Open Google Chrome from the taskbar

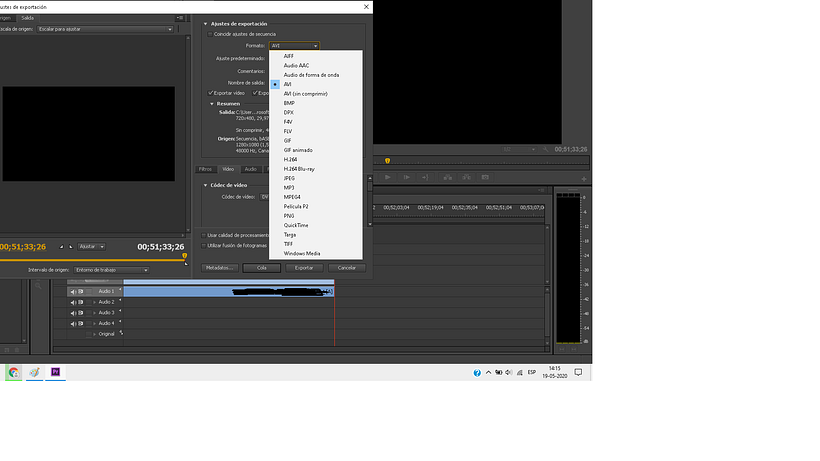click(14, 372)
